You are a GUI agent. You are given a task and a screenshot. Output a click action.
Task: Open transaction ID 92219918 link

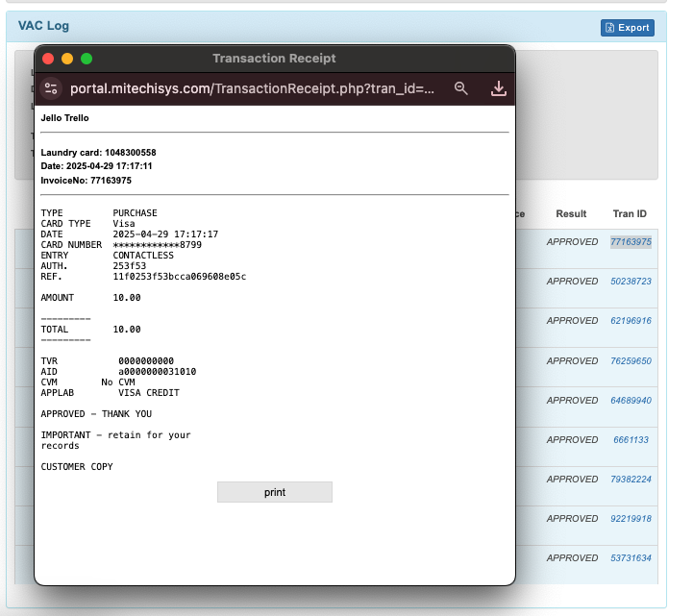pos(631,519)
